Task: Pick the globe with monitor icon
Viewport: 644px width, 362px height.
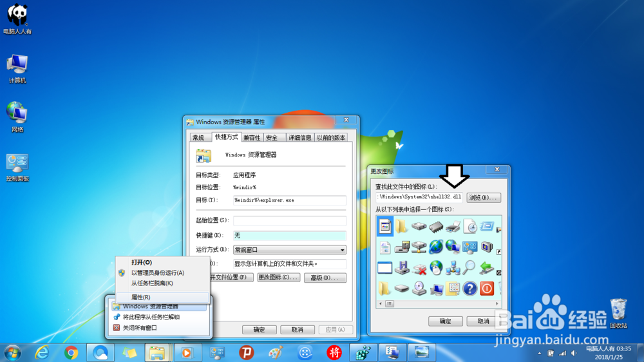Action: click(453, 247)
